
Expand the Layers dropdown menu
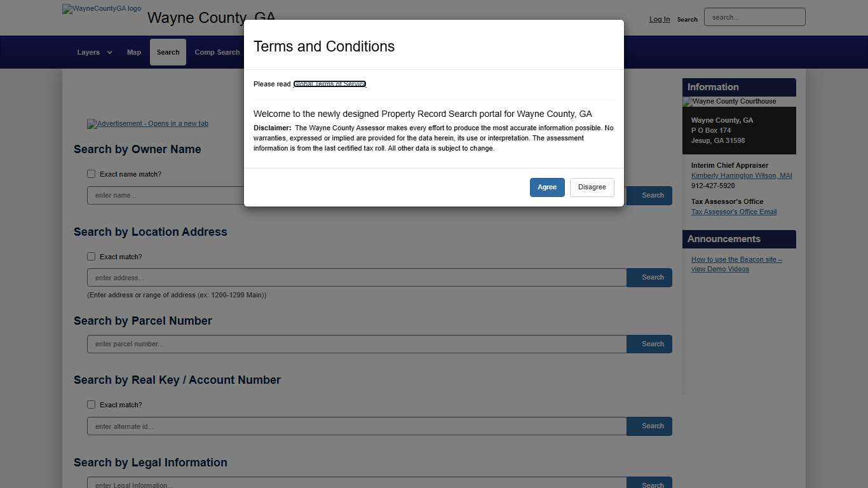coord(95,52)
